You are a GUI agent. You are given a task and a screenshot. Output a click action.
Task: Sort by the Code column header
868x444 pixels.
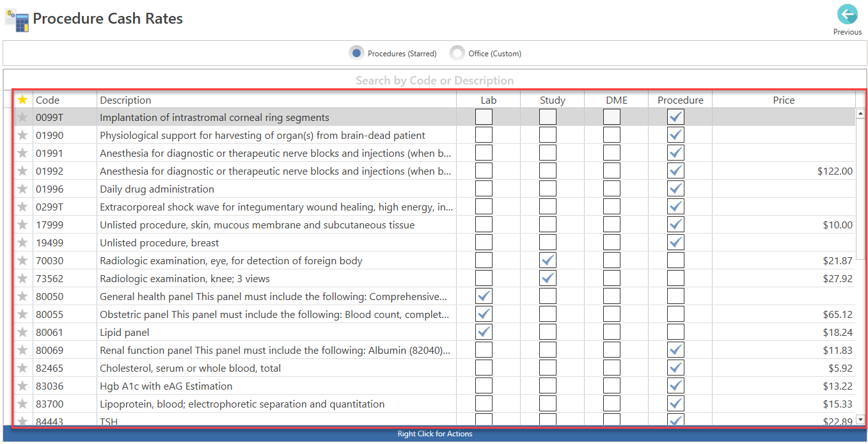tap(65, 100)
